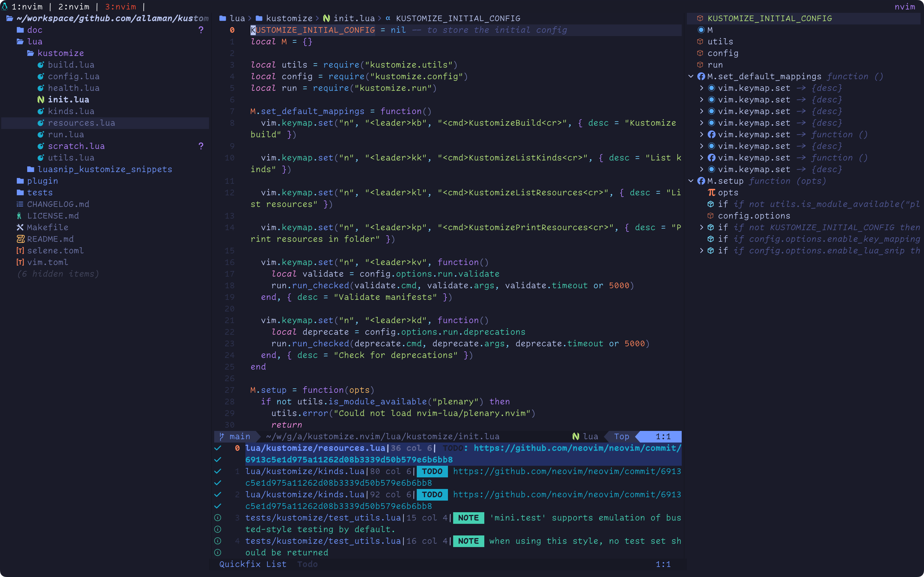The height and width of the screenshot is (577, 924).
Task: Click the Neovim icon beside init.lua in tree
Action: (40, 100)
